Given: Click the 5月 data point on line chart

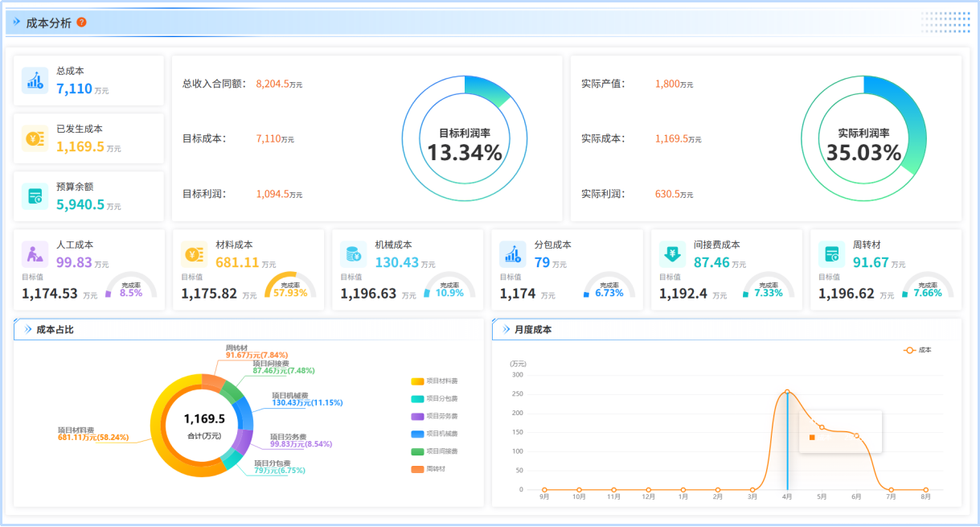Looking at the screenshot, I should tap(822, 427).
